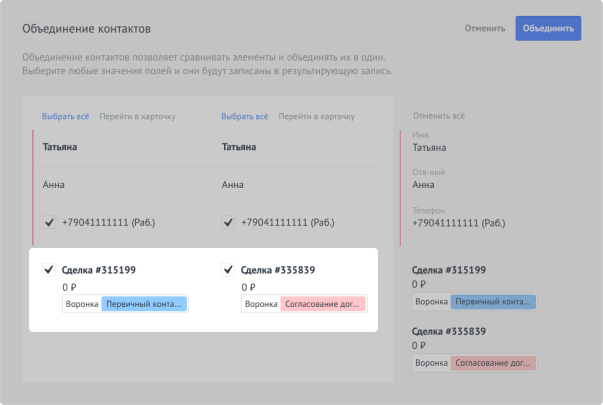Screen dimensions: 603x405
Task: Click Выбрать всё for the second contact
Action: coord(245,117)
